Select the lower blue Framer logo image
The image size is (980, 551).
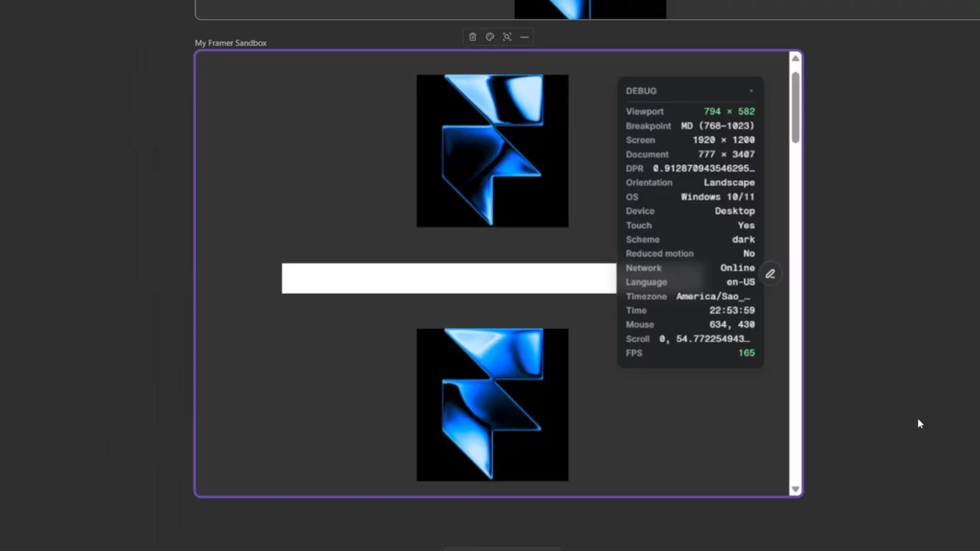click(x=492, y=405)
